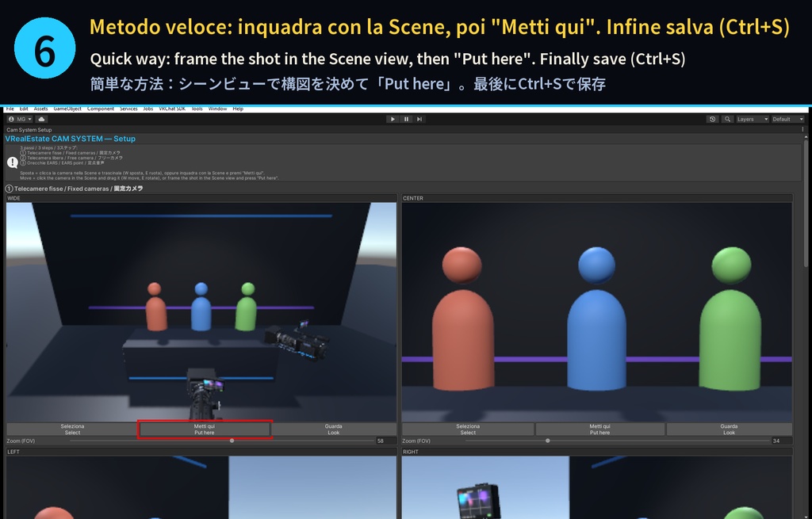Open the Default layout dropdown
The image size is (812, 519).
pos(787,119)
